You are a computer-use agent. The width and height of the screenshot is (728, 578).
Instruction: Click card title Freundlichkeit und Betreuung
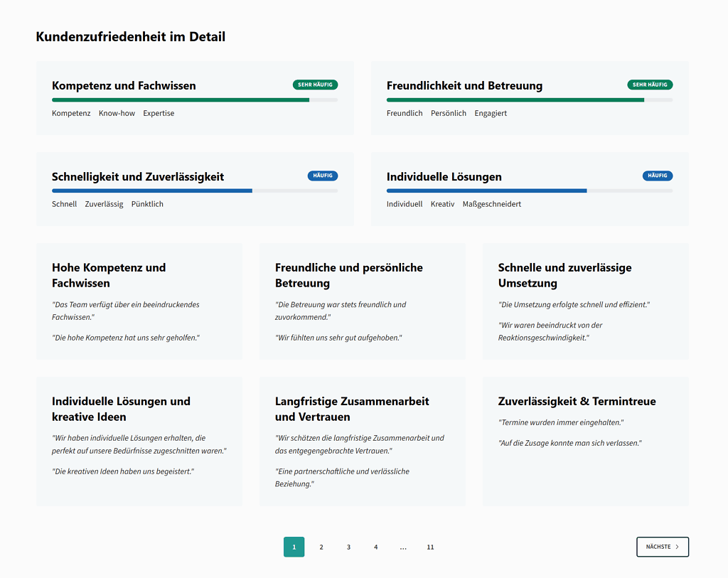[465, 86]
